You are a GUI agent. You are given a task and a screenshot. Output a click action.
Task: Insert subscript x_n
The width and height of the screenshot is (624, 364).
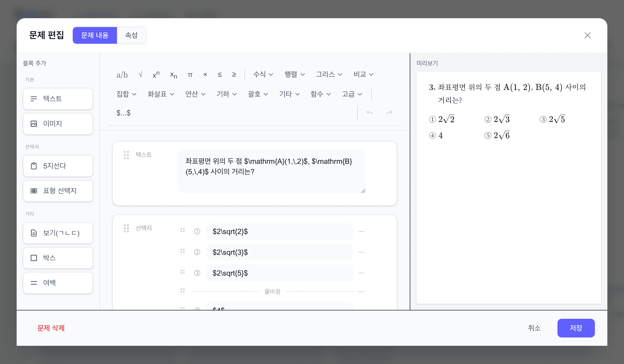173,75
